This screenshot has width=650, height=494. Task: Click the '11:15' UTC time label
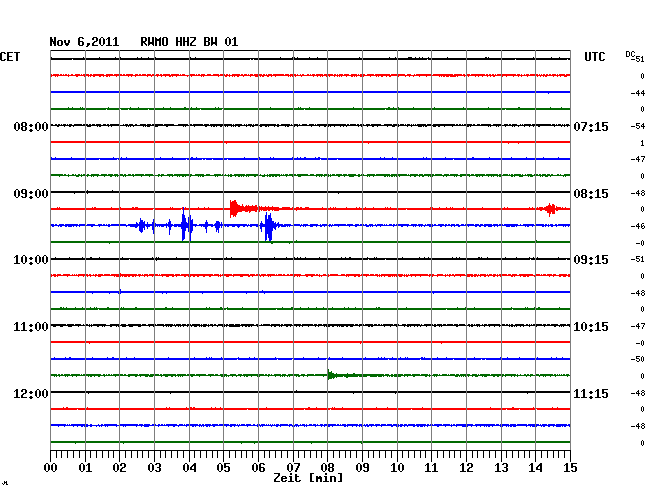pyautogui.click(x=591, y=393)
